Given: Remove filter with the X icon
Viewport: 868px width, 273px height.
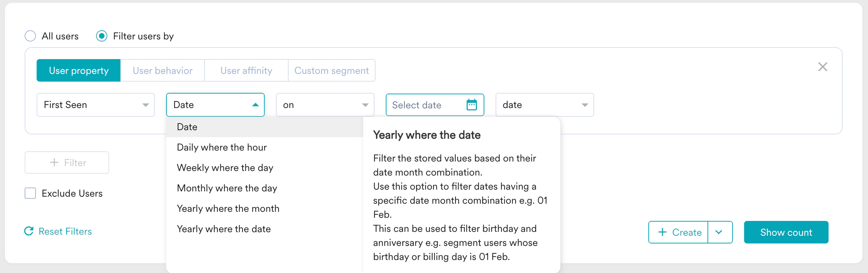Looking at the screenshot, I should pyautogui.click(x=823, y=67).
